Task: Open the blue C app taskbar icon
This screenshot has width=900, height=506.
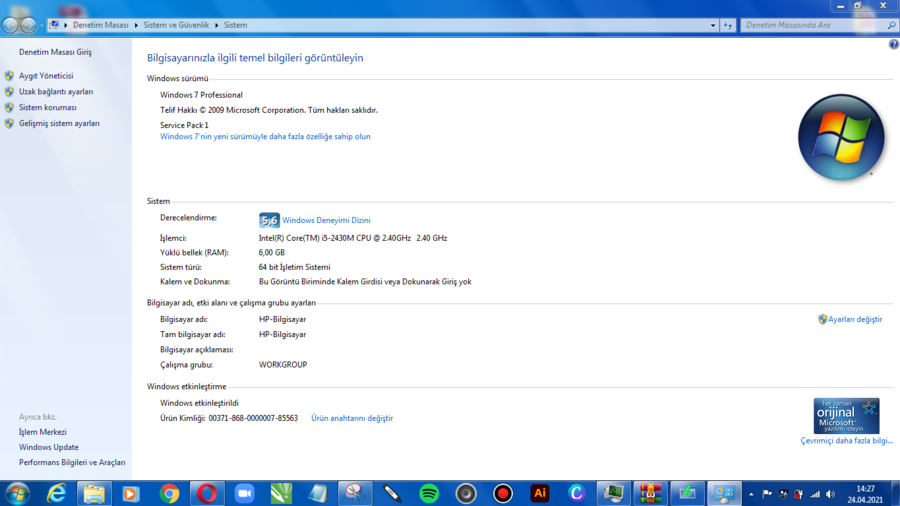Action: 576,493
